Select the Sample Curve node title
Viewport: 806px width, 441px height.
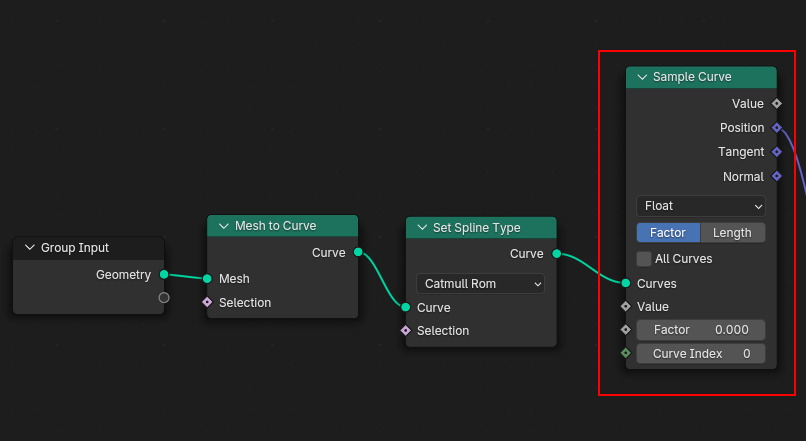692,77
